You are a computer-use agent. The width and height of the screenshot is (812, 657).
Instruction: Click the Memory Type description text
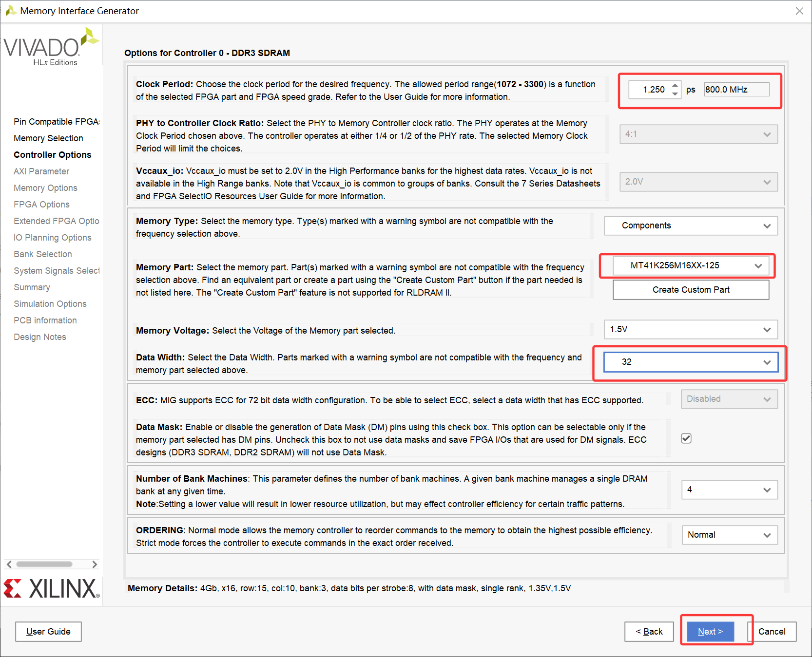pos(345,227)
